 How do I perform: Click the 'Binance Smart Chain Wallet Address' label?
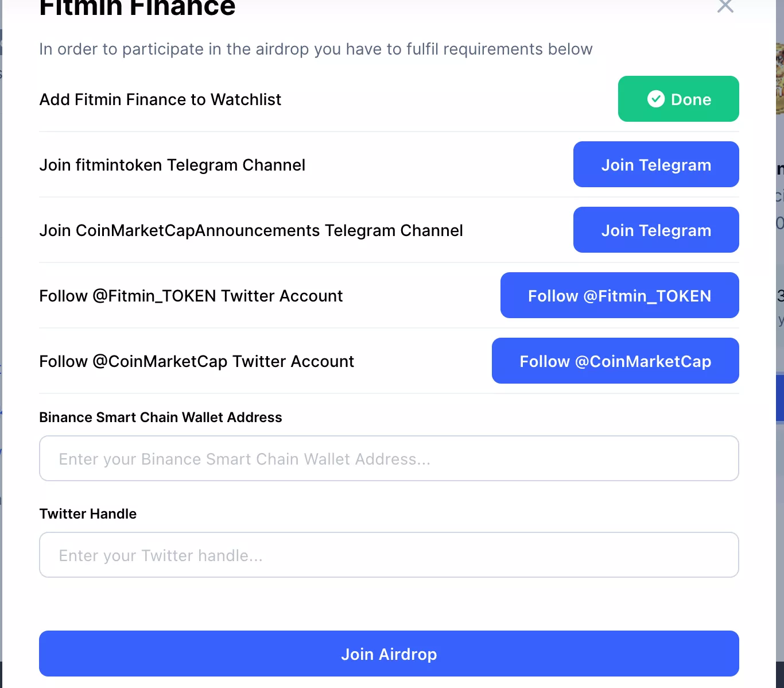[x=160, y=418]
